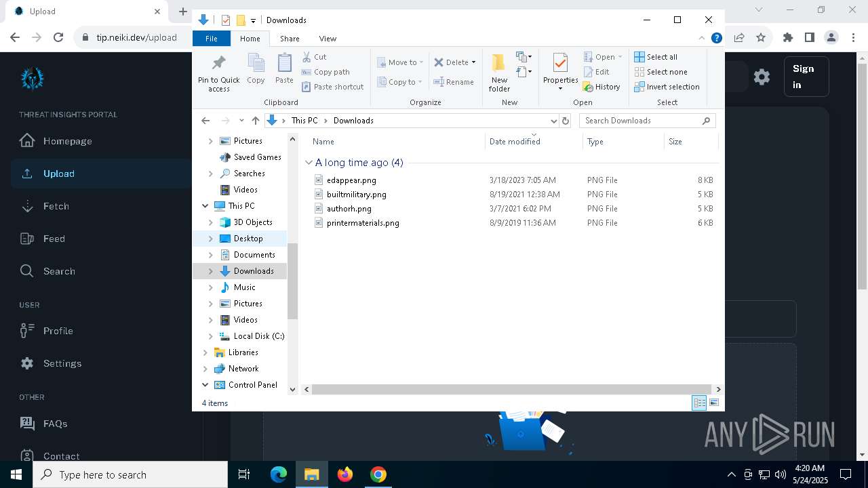868x488 pixels.
Task: Click the Cut scissors command
Action: click(314, 57)
